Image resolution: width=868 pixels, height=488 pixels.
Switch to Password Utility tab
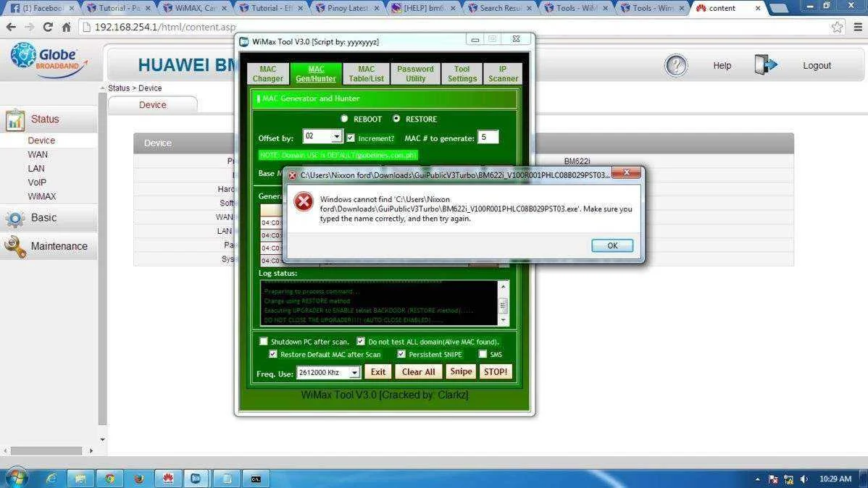pos(415,74)
